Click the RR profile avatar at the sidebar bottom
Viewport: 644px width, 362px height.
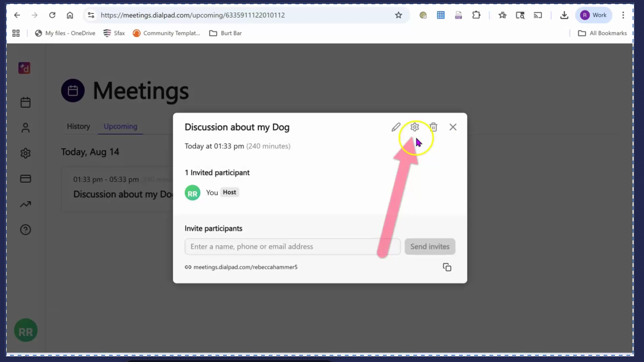pos(26,331)
